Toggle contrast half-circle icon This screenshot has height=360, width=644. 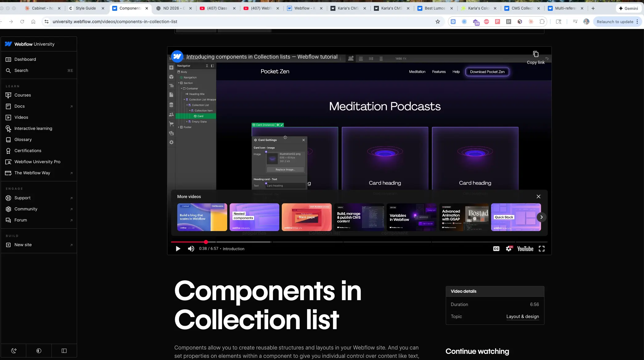39,351
